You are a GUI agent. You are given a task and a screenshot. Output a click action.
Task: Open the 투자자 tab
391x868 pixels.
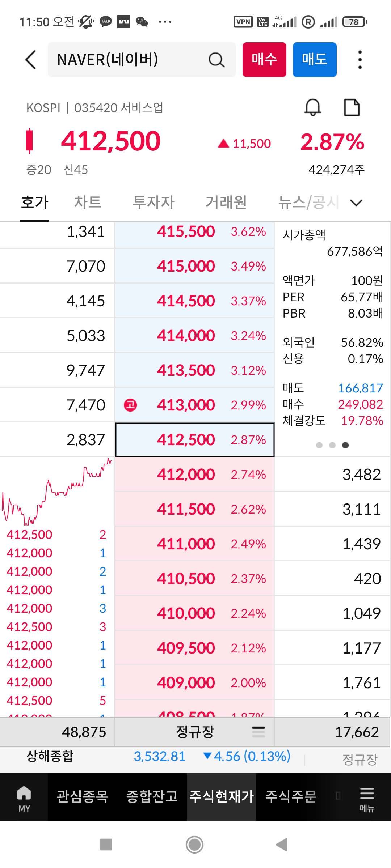pos(154,202)
